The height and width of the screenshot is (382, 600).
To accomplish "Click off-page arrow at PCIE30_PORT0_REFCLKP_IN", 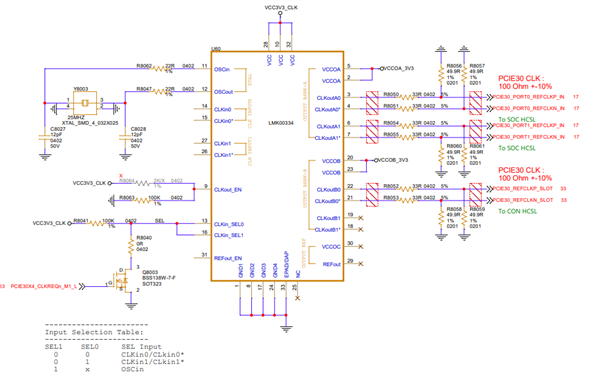I will tap(489, 97).
